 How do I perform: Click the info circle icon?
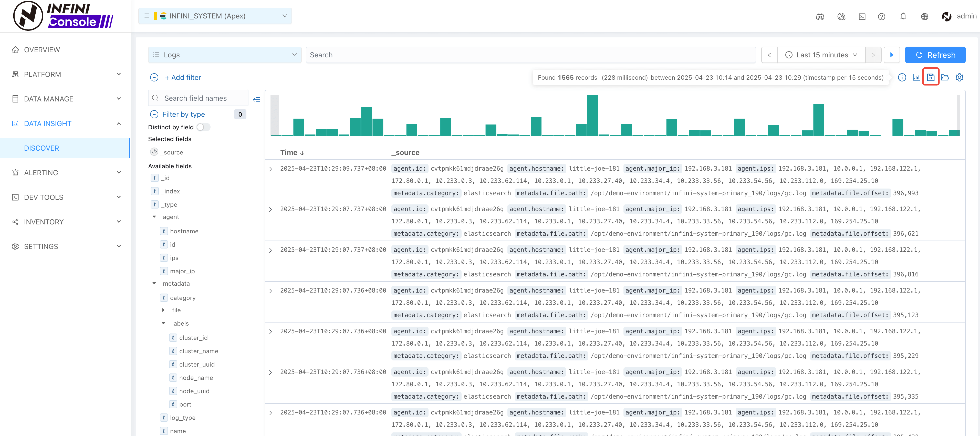[x=902, y=77]
